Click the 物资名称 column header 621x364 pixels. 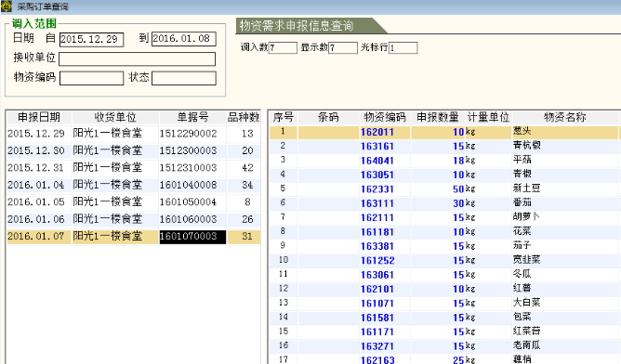coord(565,118)
